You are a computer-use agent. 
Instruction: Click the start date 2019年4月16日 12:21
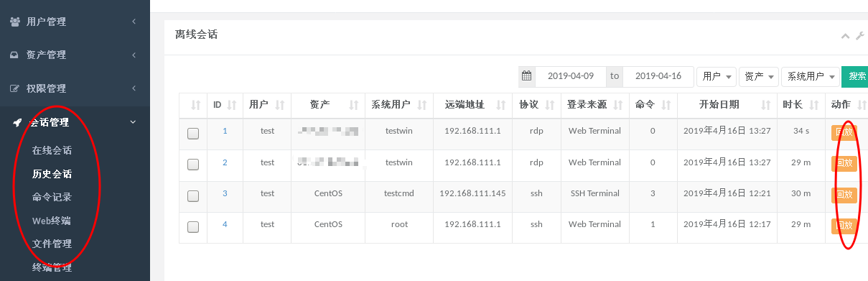(727, 193)
